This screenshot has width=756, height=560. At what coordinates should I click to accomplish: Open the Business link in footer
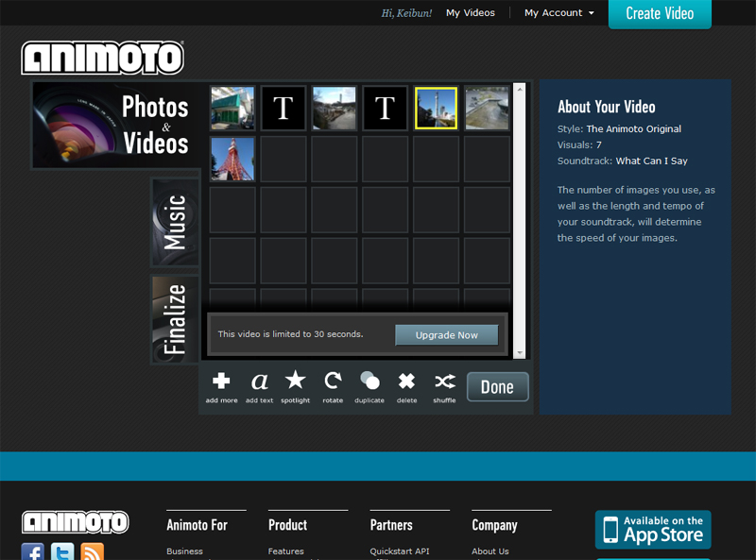click(184, 551)
